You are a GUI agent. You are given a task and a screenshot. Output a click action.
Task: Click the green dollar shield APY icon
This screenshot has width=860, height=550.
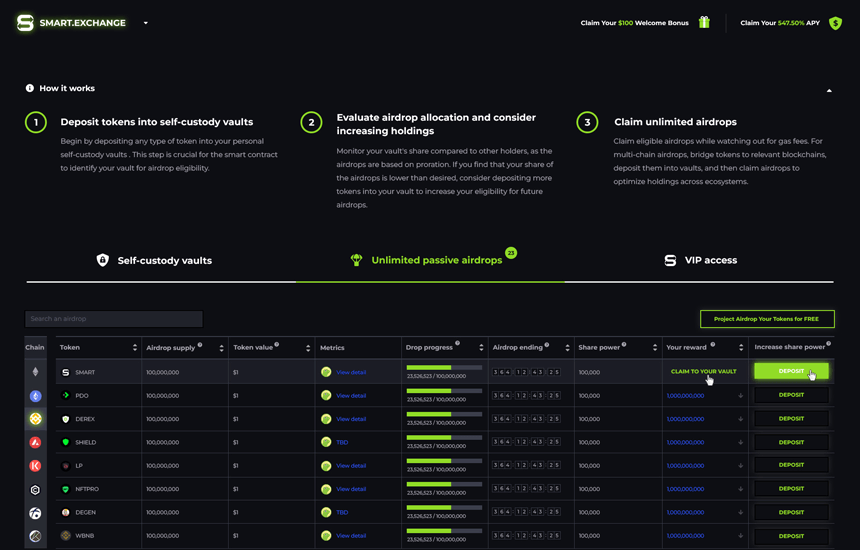pos(836,23)
